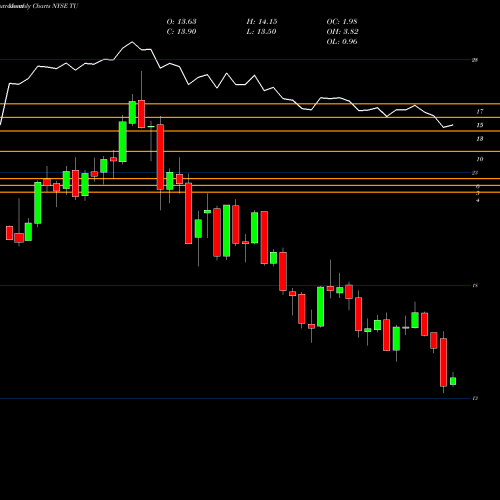Click the OH: 3.82 reading
Screen dimensions: 500x500
coord(342,32)
